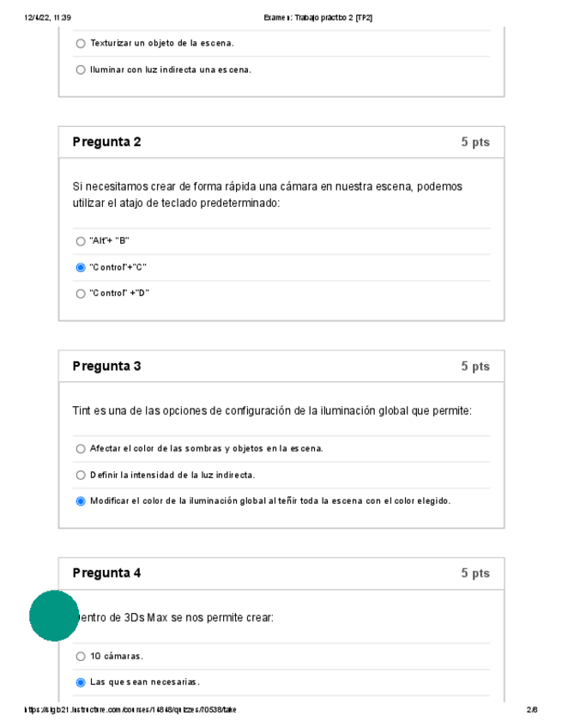Click the "2/6" page number indicator
This screenshot has width=562, height=728.
coord(532,710)
